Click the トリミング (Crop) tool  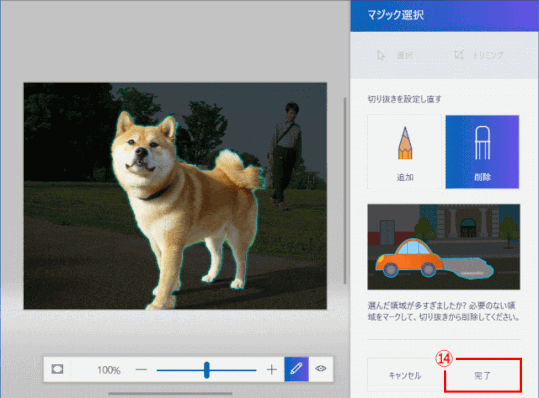(478, 55)
